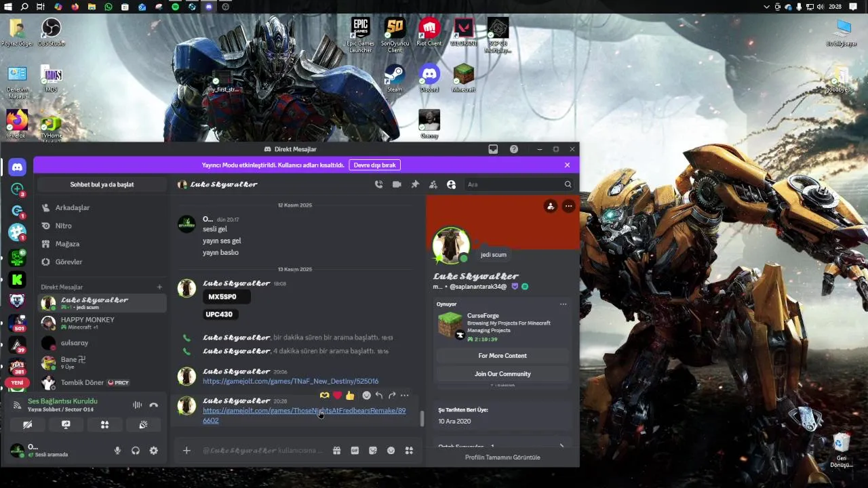Open Discord help question mark icon

pyautogui.click(x=513, y=149)
